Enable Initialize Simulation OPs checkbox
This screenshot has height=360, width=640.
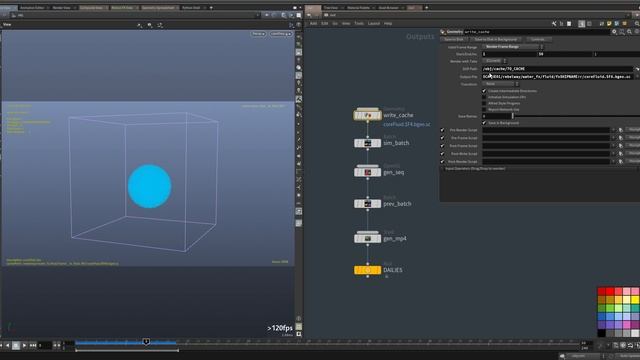point(484,97)
